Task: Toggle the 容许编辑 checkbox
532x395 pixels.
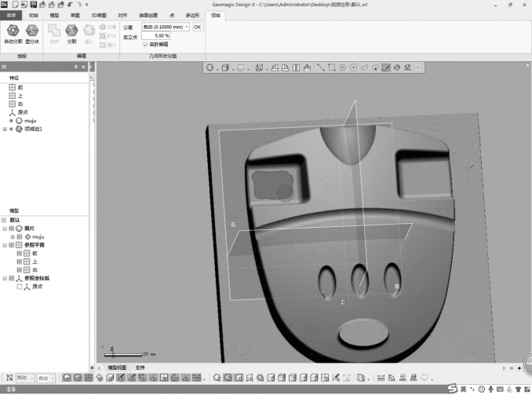Action: (145, 45)
